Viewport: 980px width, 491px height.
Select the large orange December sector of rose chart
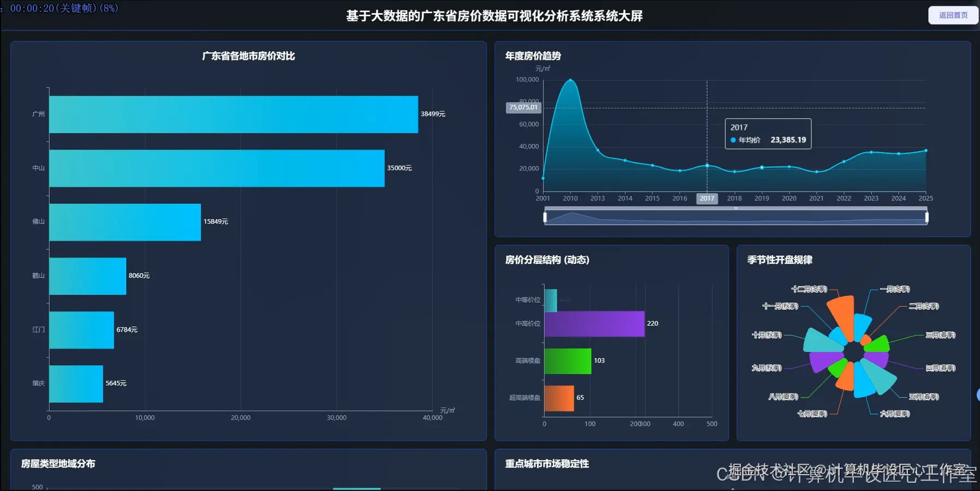(843, 315)
